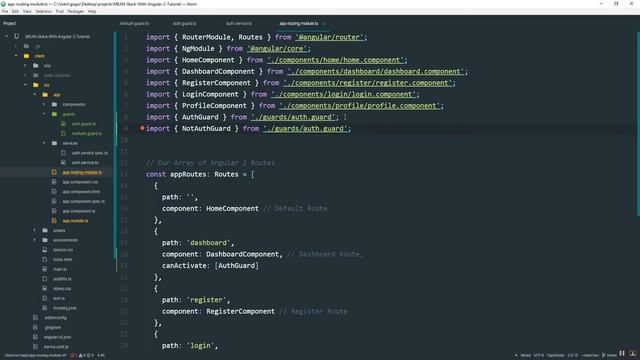The height and width of the screenshot is (360, 640).
Task: Click the services folder icon
Action: pos(54,143)
